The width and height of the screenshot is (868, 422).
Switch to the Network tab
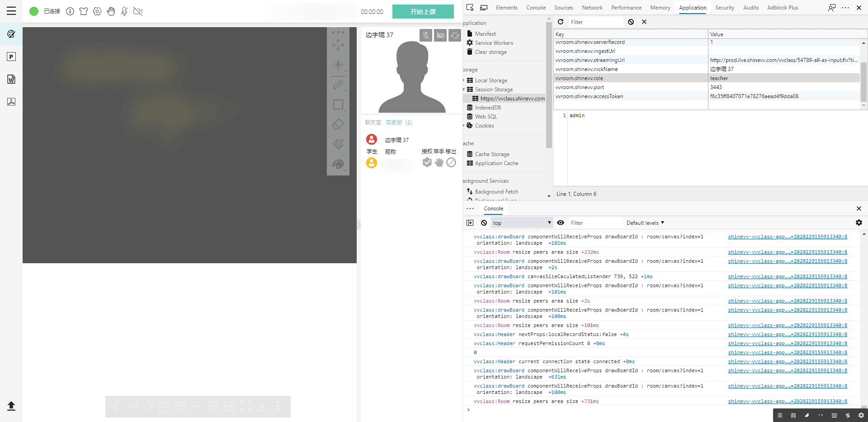click(592, 8)
